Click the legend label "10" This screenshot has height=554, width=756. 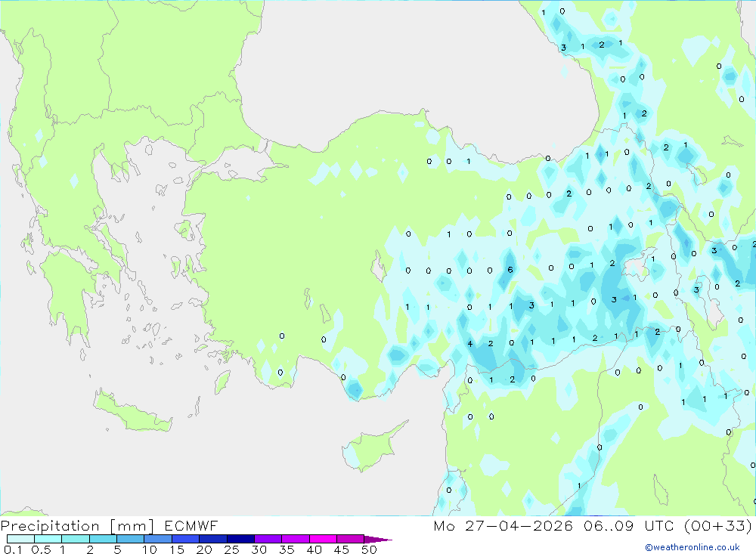[150, 549]
